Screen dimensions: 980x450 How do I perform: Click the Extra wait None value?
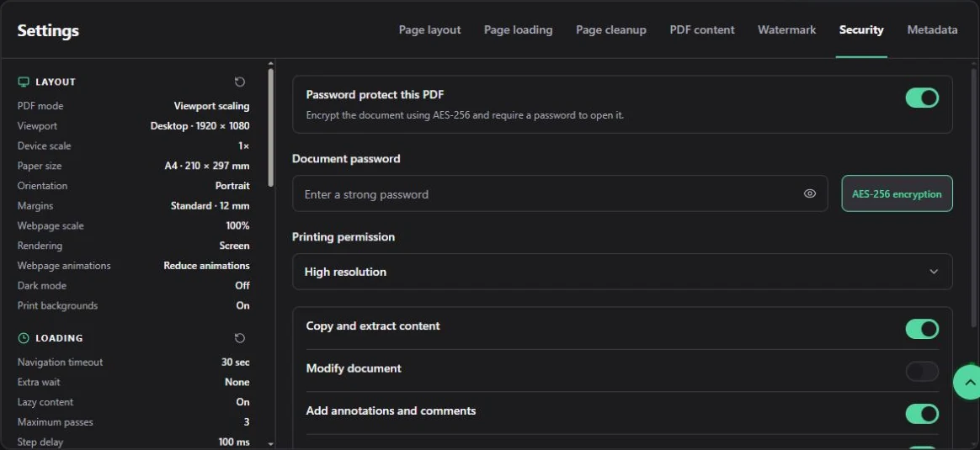point(237,382)
